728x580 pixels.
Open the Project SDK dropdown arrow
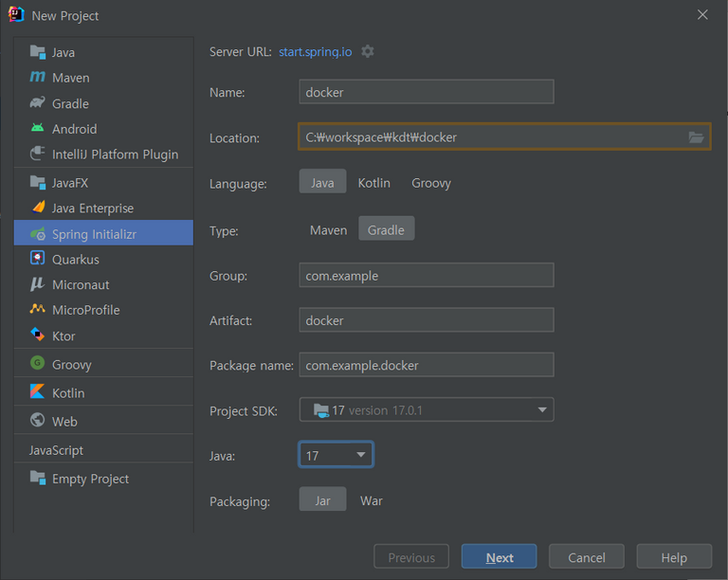pos(542,409)
